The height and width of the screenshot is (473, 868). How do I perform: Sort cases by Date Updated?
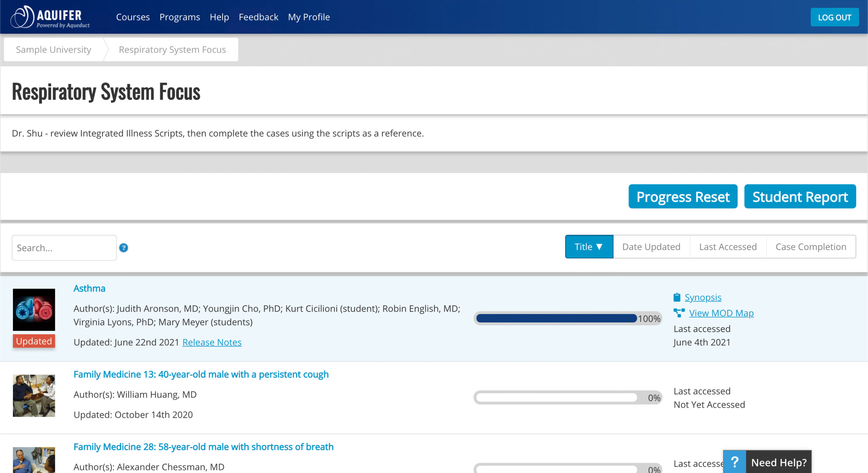point(651,247)
